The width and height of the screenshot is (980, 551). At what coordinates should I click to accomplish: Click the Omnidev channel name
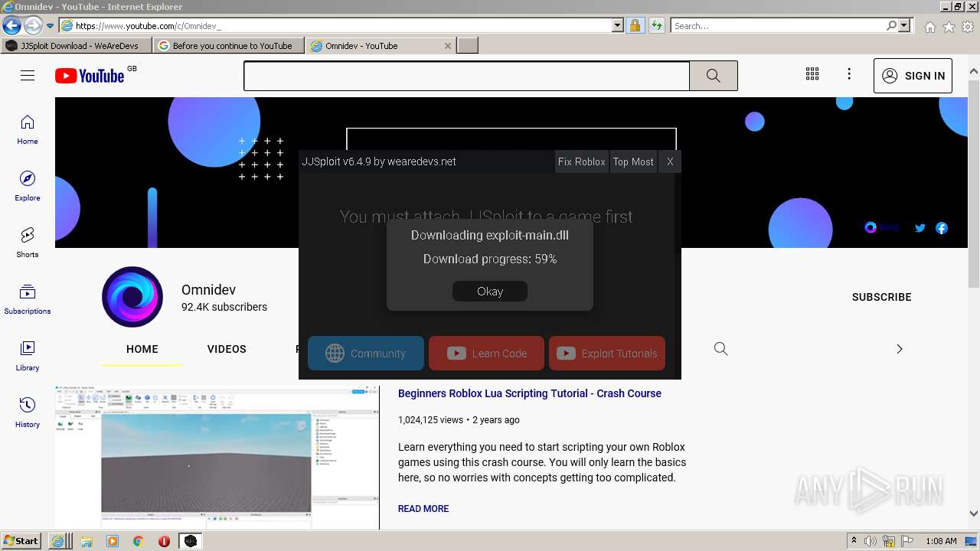tap(208, 290)
